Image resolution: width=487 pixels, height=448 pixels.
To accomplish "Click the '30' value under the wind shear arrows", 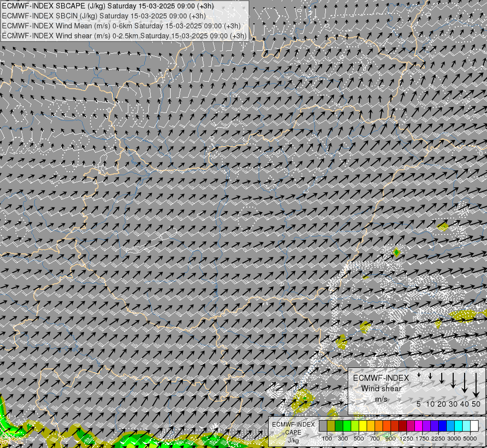I will click(453, 404).
